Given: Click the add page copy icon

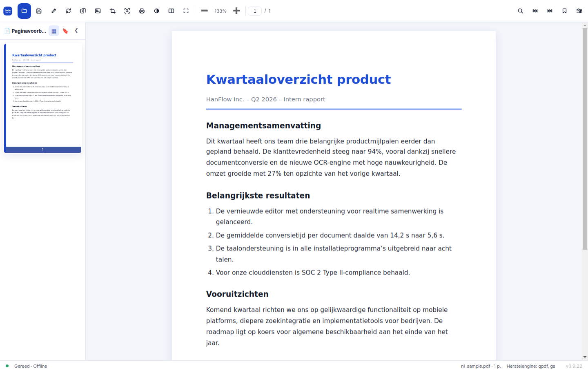Looking at the screenshot, I should point(83,11).
